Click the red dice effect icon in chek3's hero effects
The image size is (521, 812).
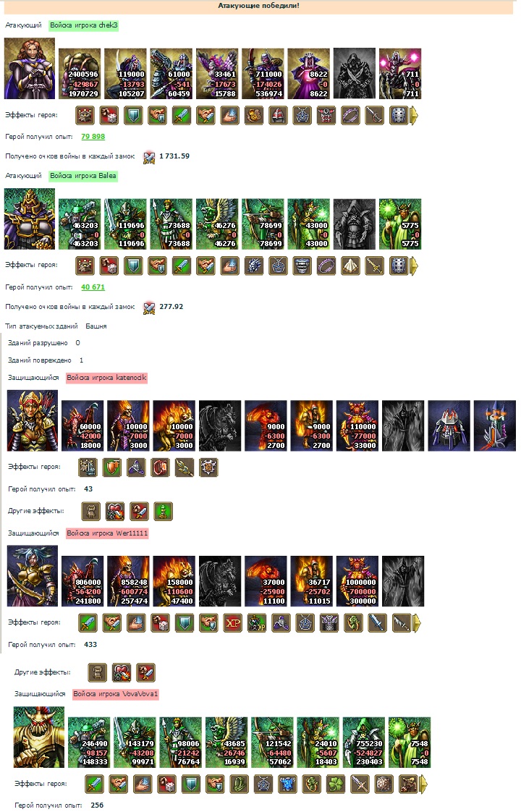pyautogui.click(x=109, y=116)
